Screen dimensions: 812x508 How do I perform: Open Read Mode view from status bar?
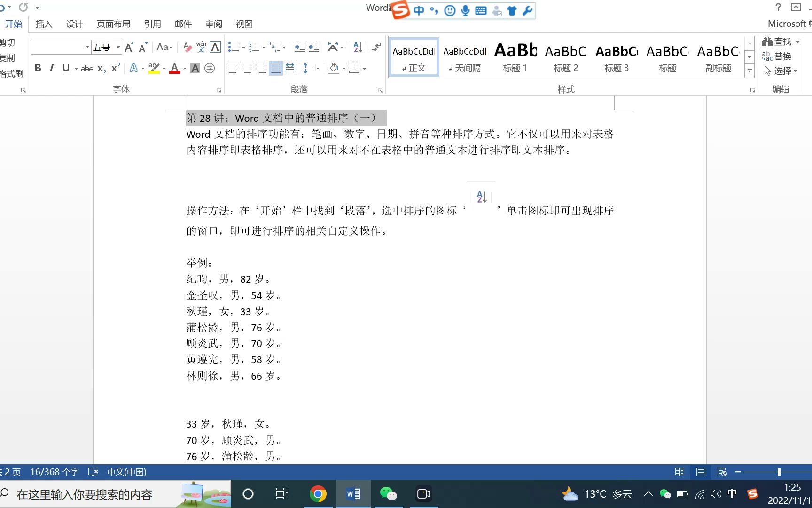point(680,472)
